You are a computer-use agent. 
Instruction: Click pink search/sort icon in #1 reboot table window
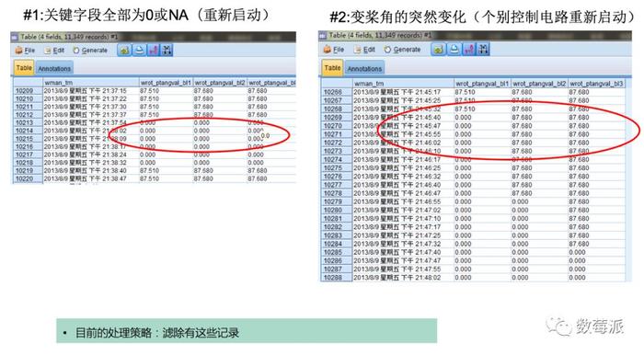coord(154,50)
